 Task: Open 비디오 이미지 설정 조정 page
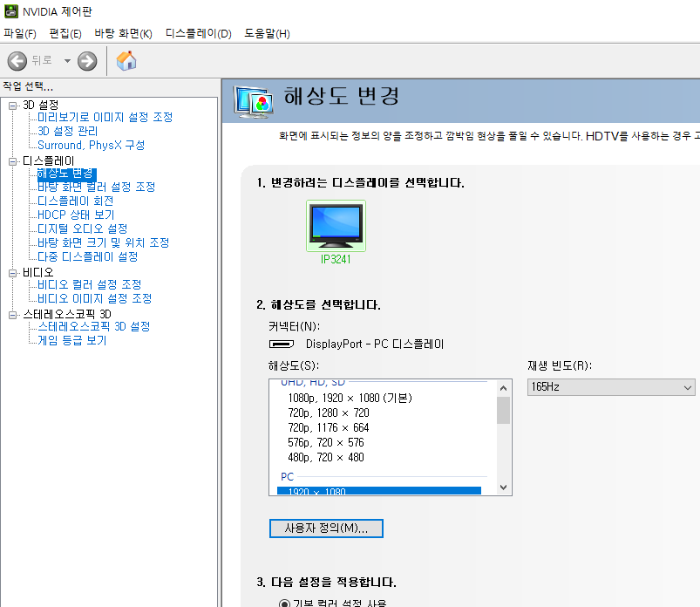(x=95, y=298)
